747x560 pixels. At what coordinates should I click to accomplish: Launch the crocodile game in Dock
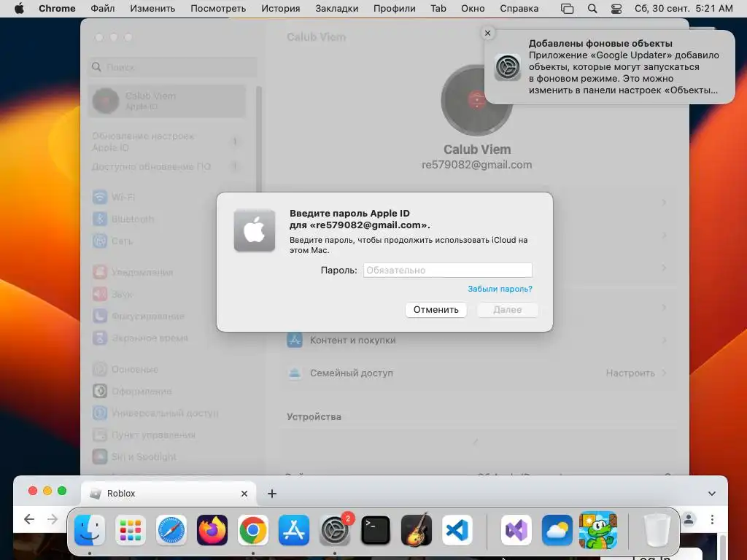coord(598,530)
